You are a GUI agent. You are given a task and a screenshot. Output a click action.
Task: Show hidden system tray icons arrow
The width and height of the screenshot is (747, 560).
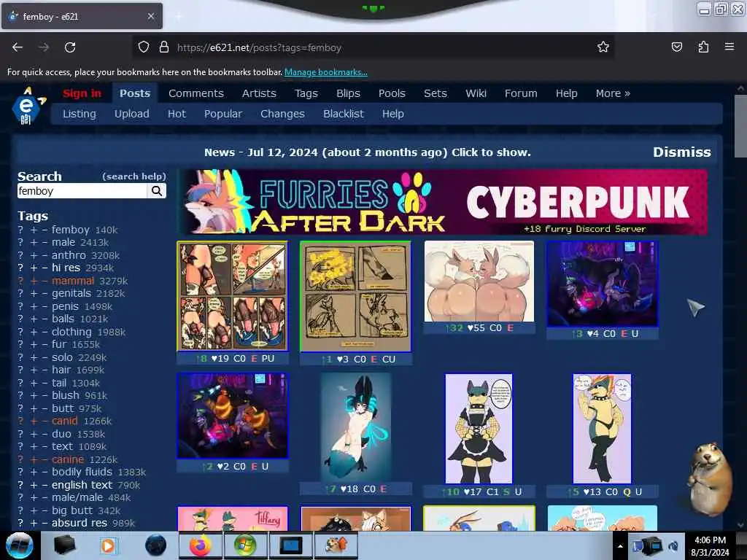coord(620,546)
